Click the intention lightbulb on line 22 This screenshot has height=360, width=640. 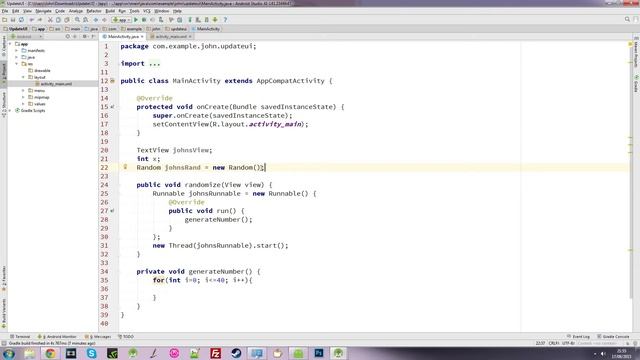pos(125,167)
